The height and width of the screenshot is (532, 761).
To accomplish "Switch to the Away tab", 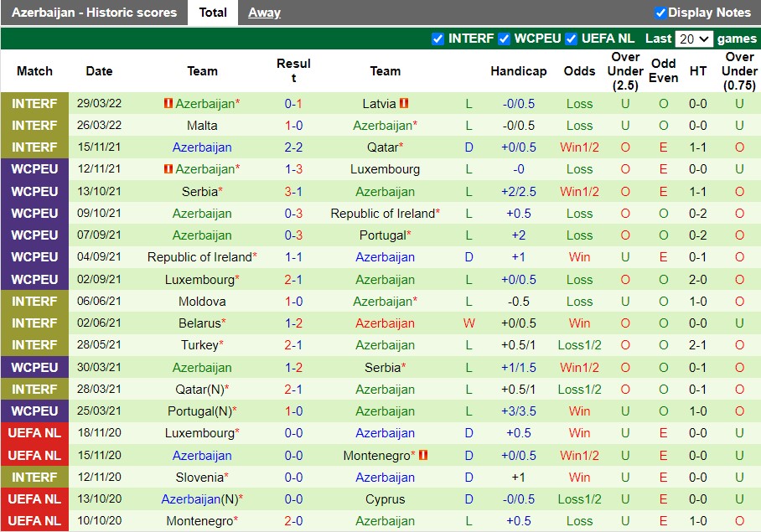I will [264, 13].
